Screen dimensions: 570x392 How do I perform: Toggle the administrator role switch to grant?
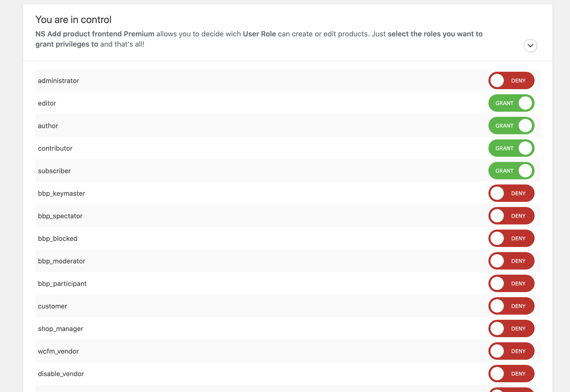[511, 80]
